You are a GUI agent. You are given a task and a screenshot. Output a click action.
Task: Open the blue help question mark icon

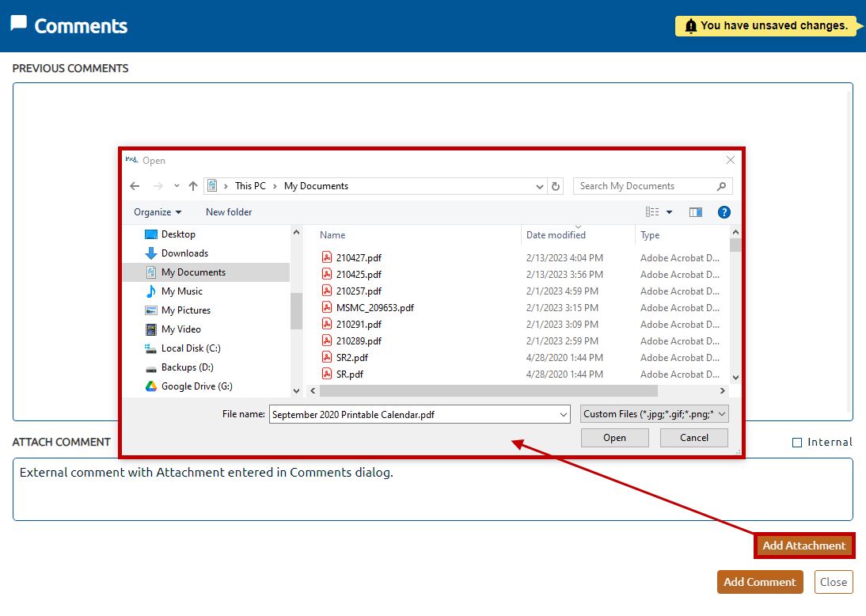(724, 212)
